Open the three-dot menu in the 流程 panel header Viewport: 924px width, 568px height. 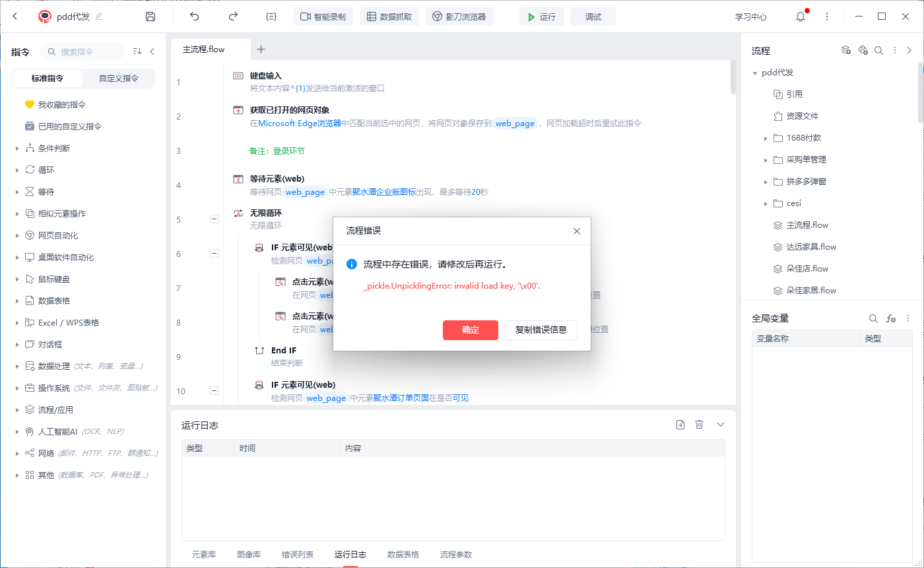coord(895,50)
